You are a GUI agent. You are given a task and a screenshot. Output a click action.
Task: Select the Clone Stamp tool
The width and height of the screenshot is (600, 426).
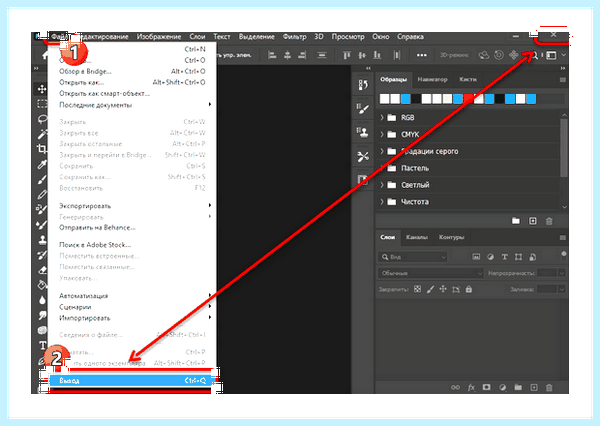(x=42, y=240)
